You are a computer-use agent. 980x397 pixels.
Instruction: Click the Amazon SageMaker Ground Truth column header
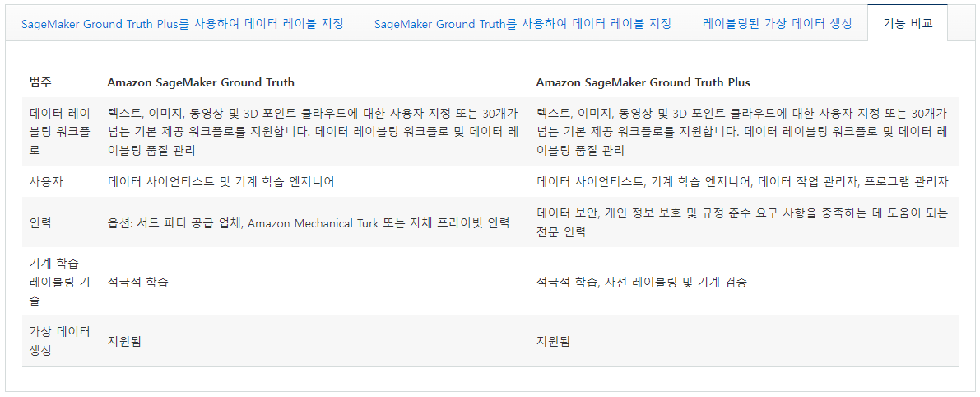pyautogui.click(x=201, y=82)
